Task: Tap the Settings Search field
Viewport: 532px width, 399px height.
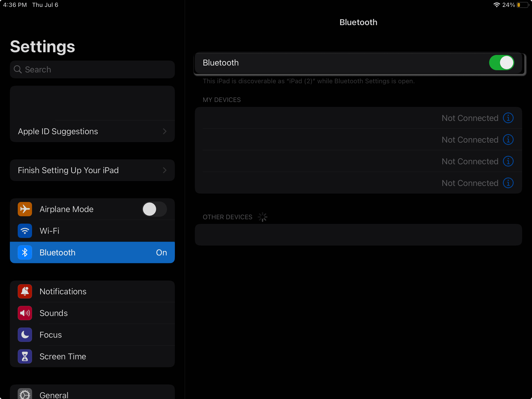Action: coord(92,69)
